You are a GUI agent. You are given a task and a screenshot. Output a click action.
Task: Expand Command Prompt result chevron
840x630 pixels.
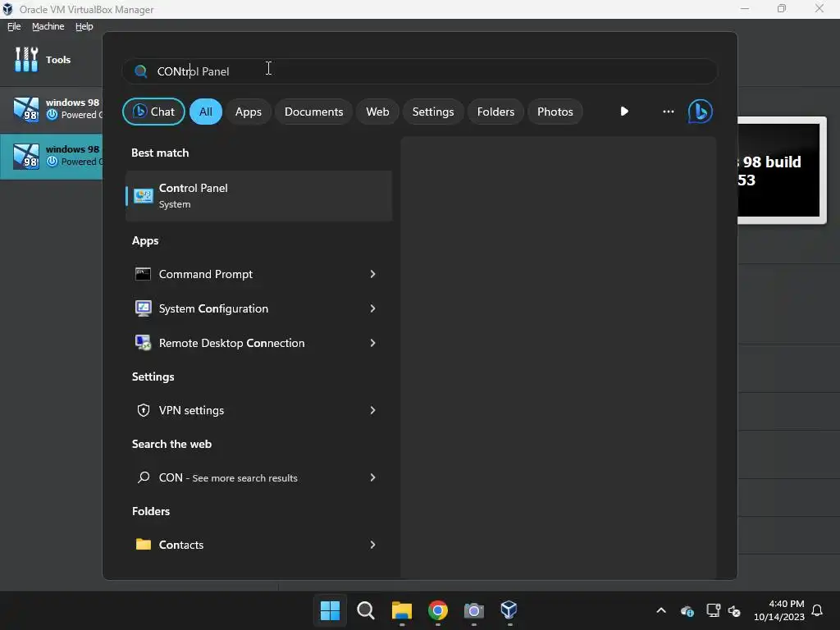(373, 274)
